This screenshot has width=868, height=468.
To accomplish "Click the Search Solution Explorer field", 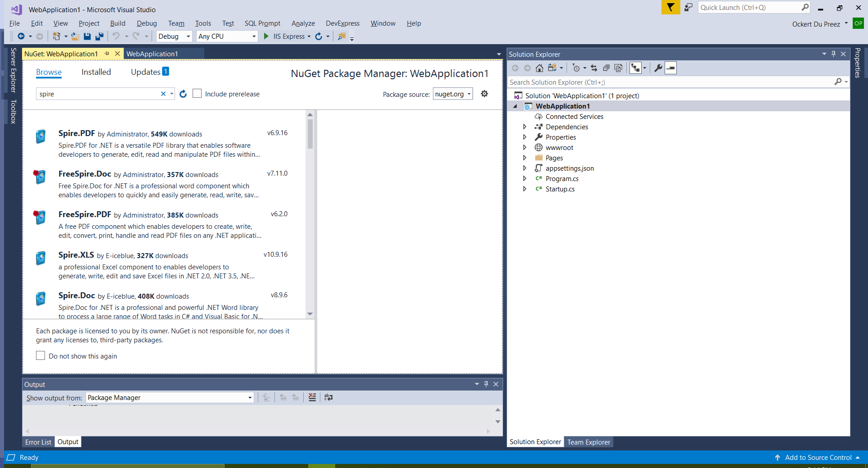I will point(678,82).
